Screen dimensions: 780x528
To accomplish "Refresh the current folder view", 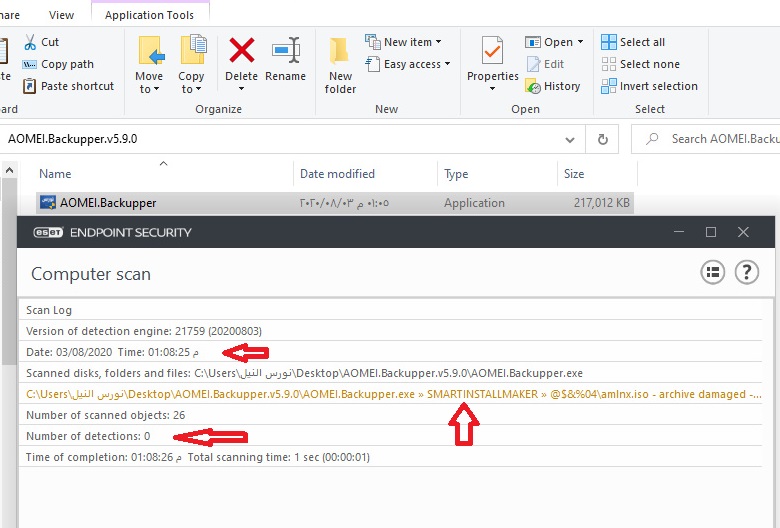I will click(x=602, y=139).
